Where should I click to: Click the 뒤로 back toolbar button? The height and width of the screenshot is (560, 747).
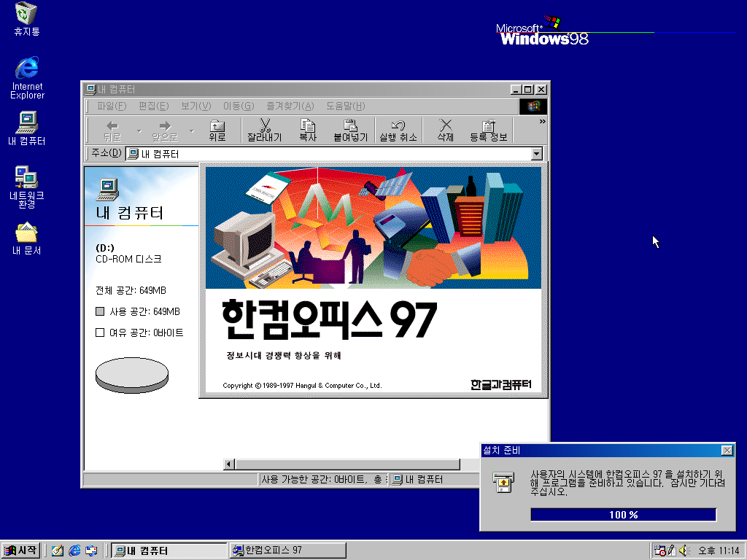112,131
